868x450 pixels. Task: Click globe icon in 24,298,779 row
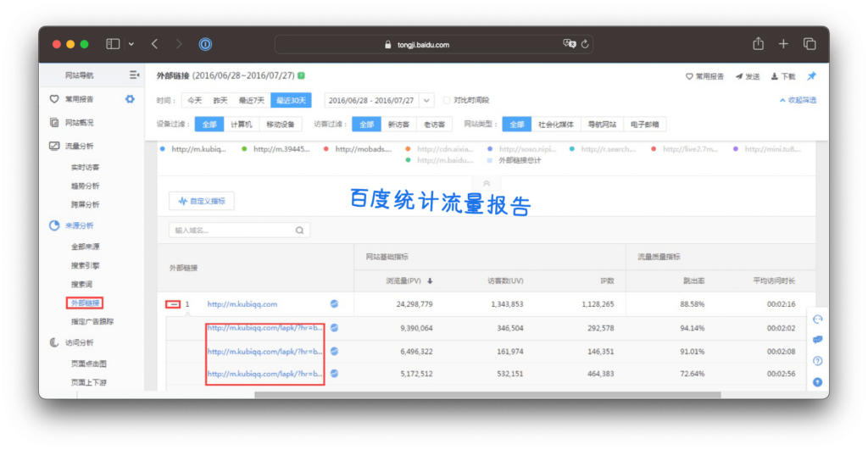coord(334,304)
